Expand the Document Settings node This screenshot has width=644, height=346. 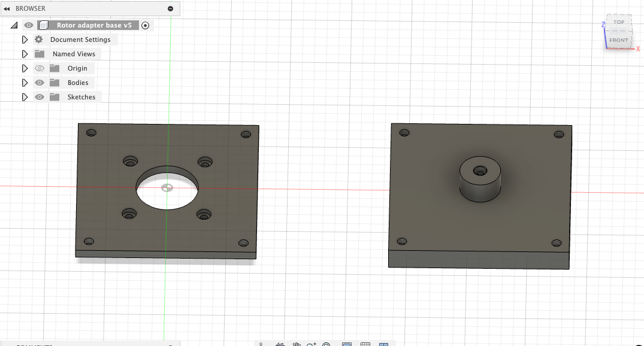click(25, 40)
